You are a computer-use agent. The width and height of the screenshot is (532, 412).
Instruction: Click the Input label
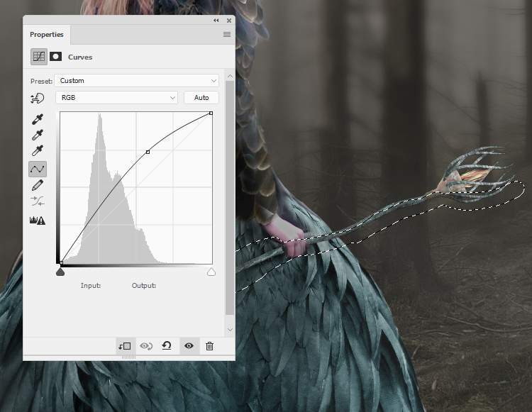tap(91, 286)
